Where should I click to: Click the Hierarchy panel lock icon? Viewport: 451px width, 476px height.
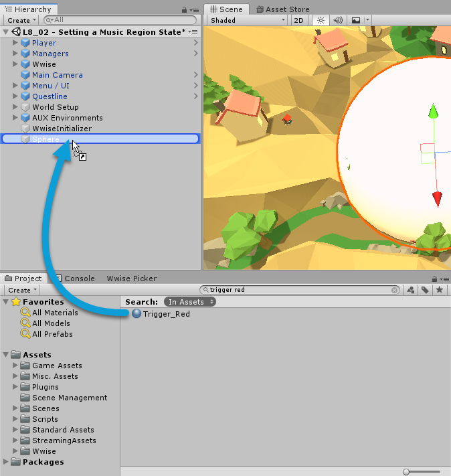tap(185, 10)
